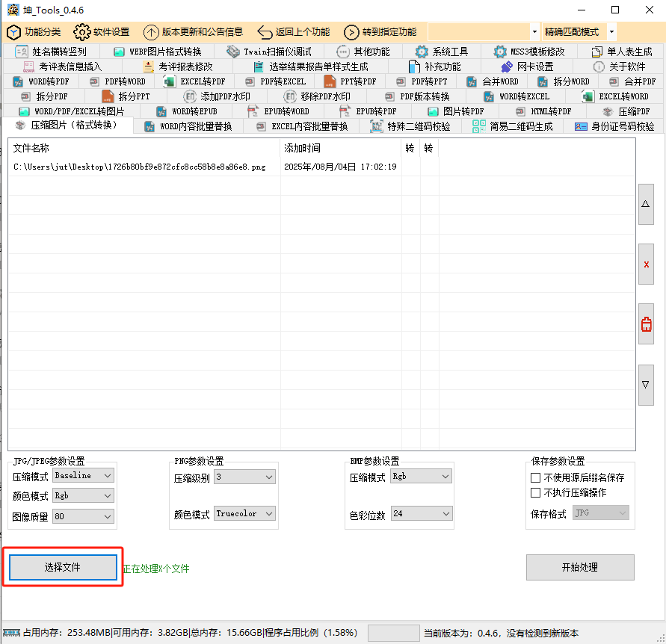Click the 功能分类 icon in toolbar
This screenshot has height=644, width=666.
coord(13,32)
